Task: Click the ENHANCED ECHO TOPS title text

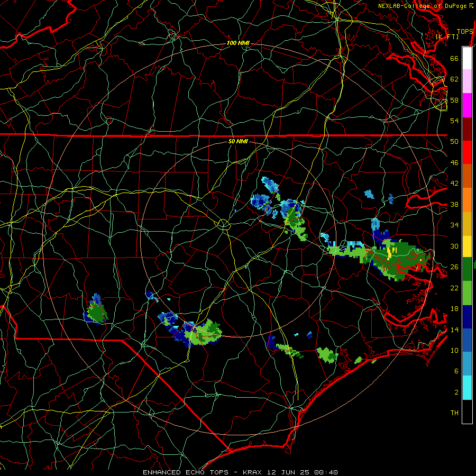Action: tap(186, 472)
